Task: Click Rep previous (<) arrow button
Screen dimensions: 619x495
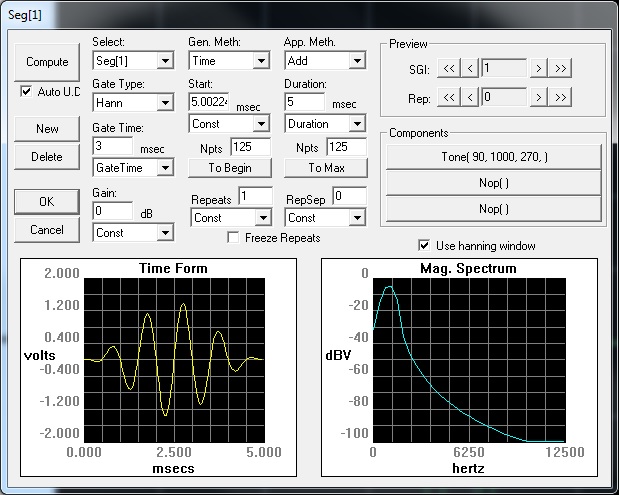Action: (x=470, y=97)
